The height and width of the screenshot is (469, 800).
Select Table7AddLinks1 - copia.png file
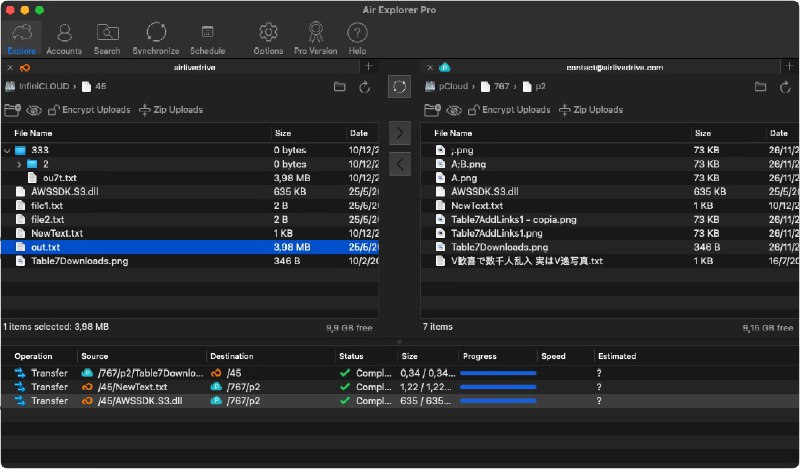click(x=610, y=219)
